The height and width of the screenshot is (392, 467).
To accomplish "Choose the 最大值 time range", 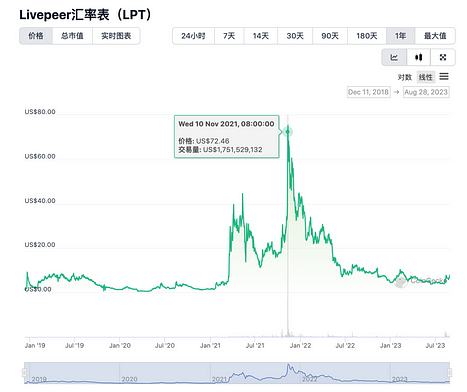I will 435,36.
